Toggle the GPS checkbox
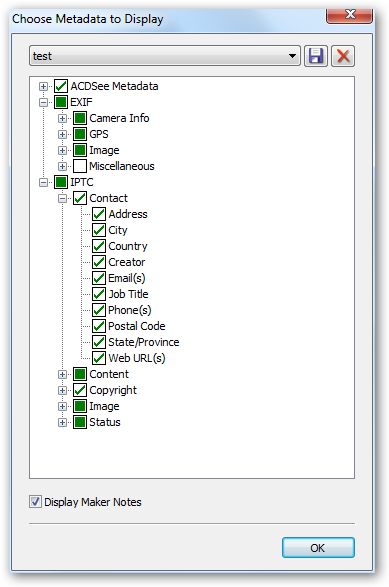The height and width of the screenshot is (587, 389). pyautogui.click(x=80, y=134)
